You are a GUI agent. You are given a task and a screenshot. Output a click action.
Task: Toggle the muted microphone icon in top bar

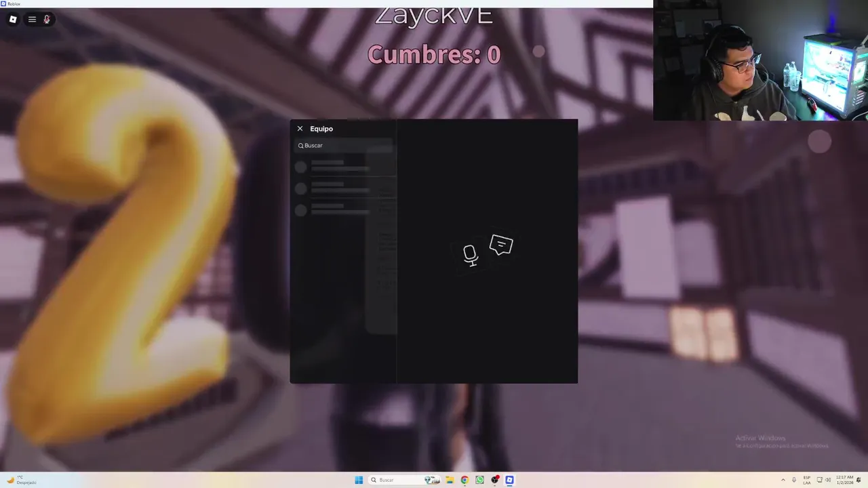tap(47, 19)
